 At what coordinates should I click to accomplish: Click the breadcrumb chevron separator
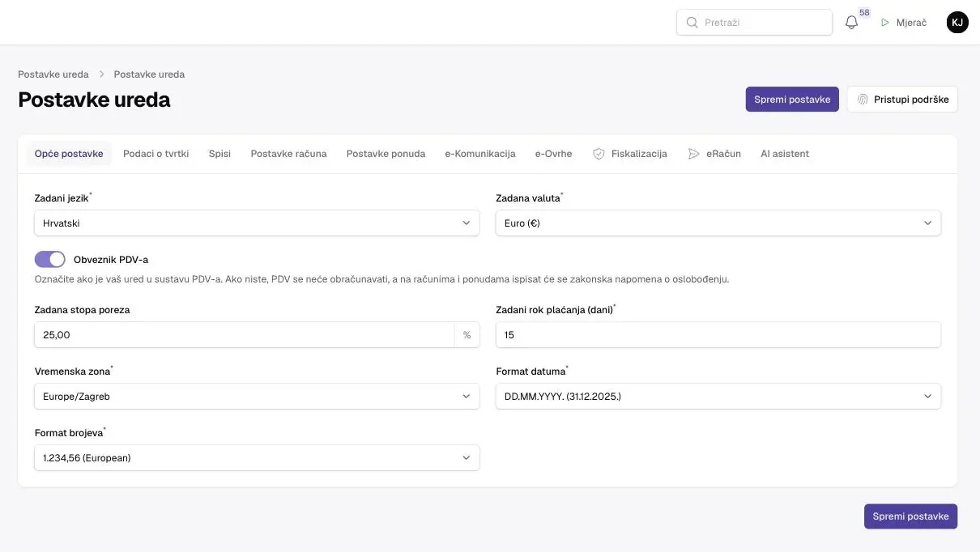tap(102, 74)
